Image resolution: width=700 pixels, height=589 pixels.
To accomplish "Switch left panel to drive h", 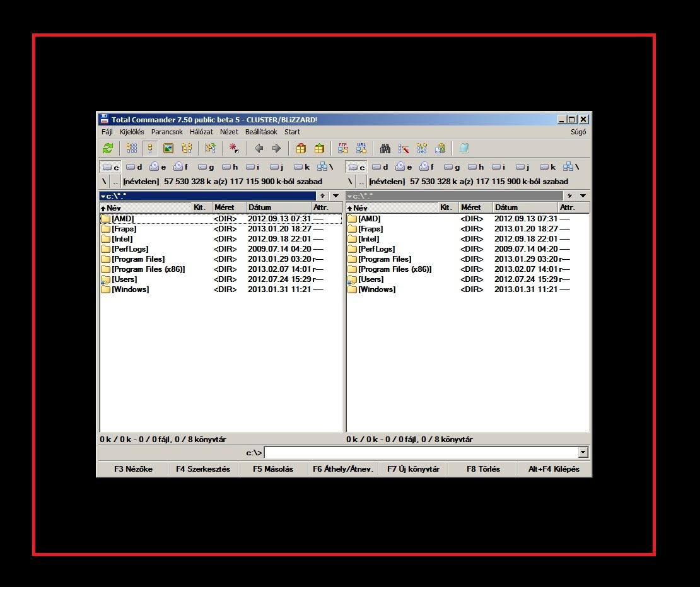I will coord(230,167).
